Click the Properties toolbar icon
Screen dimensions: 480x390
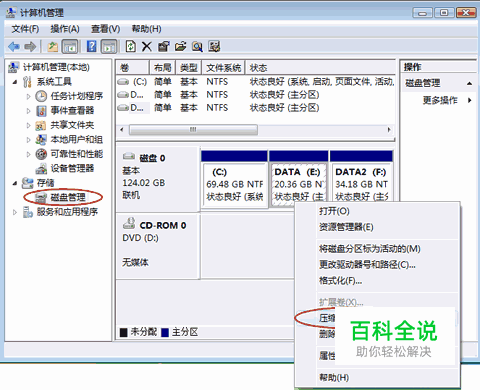164,47
